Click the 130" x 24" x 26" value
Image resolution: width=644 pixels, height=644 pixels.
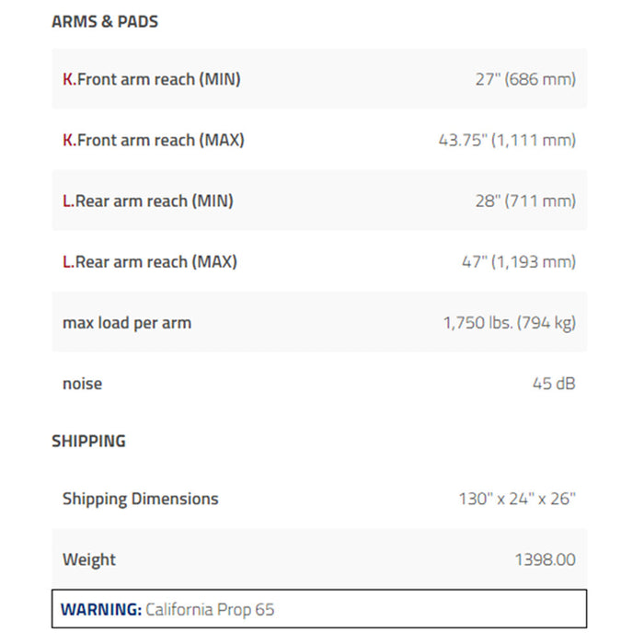tap(517, 499)
